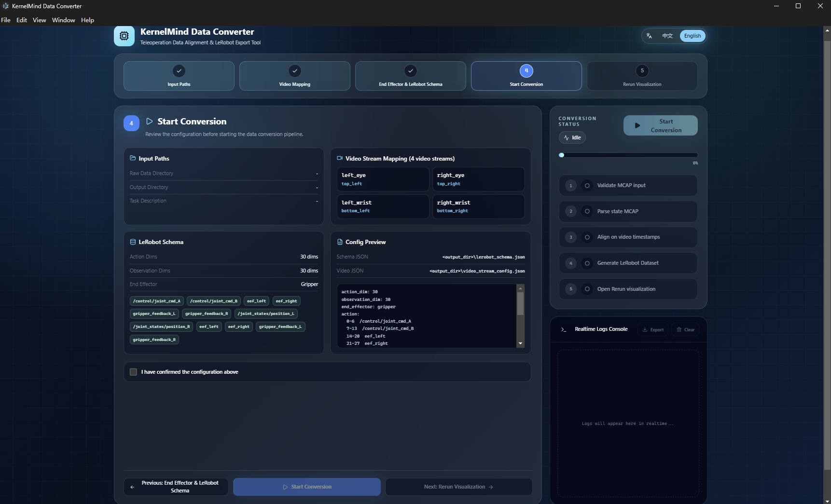Image resolution: width=831 pixels, height=504 pixels.
Task: Open the Window menu
Action: (x=64, y=20)
